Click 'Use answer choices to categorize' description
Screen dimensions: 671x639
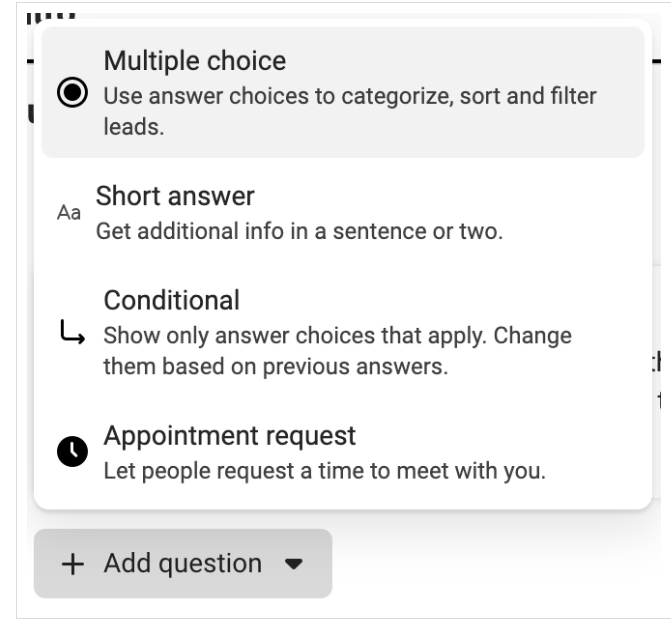click(x=350, y=96)
